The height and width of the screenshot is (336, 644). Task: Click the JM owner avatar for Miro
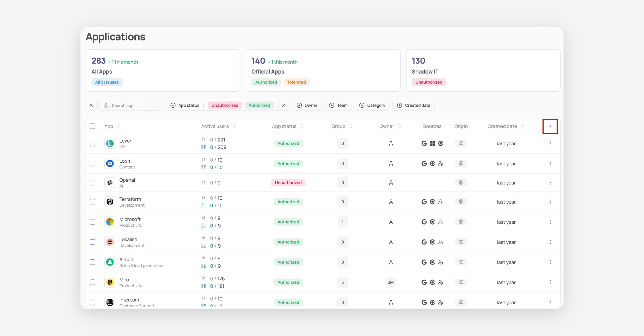coord(391,282)
